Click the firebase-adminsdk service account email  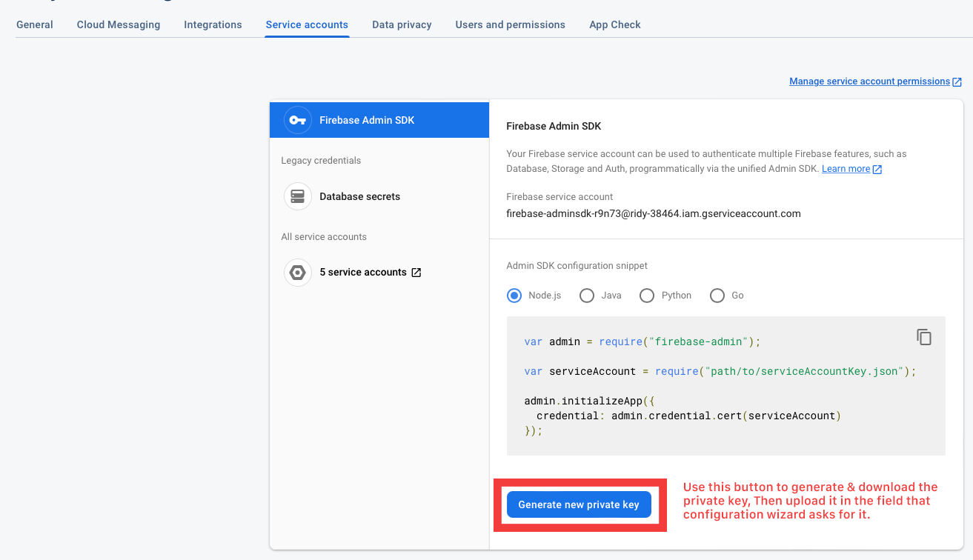654,213
